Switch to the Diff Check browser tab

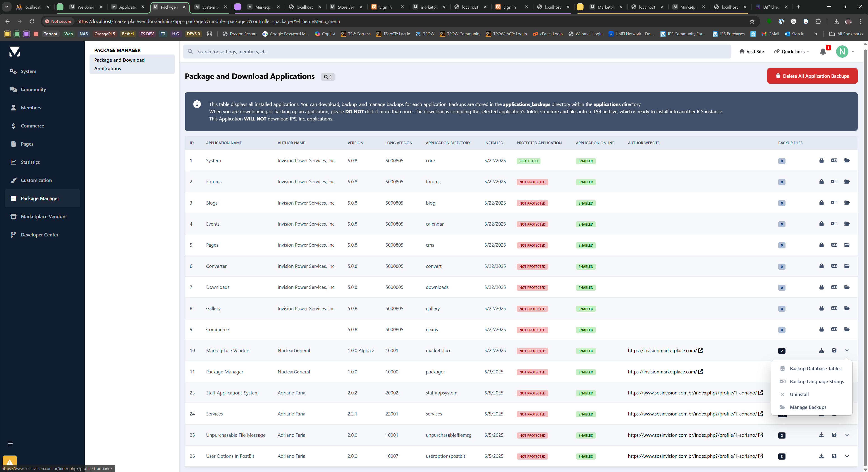pyautogui.click(x=771, y=7)
